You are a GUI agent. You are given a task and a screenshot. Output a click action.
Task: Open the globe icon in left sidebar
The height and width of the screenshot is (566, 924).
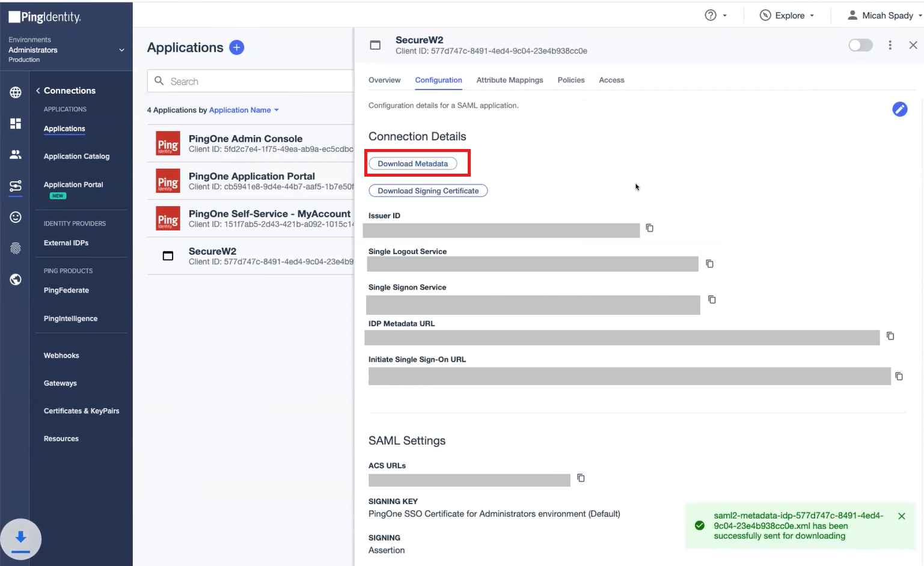coord(16,93)
